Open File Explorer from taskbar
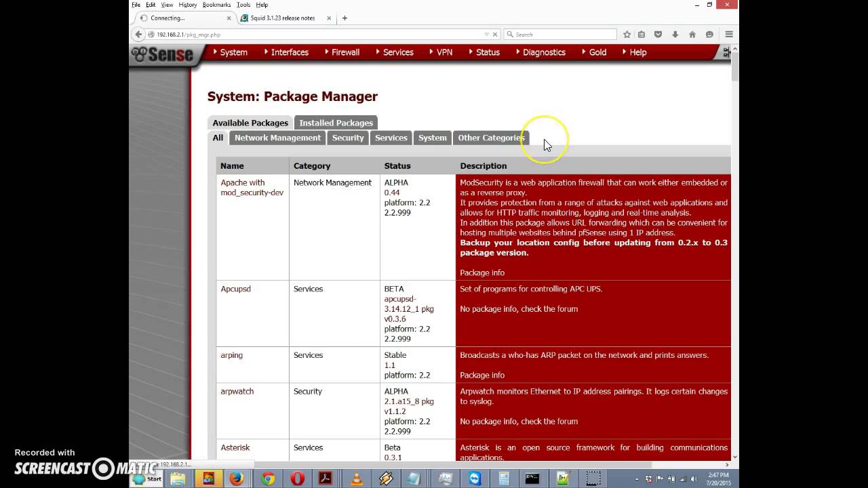Screen dimensions: 868x488 click(178, 479)
